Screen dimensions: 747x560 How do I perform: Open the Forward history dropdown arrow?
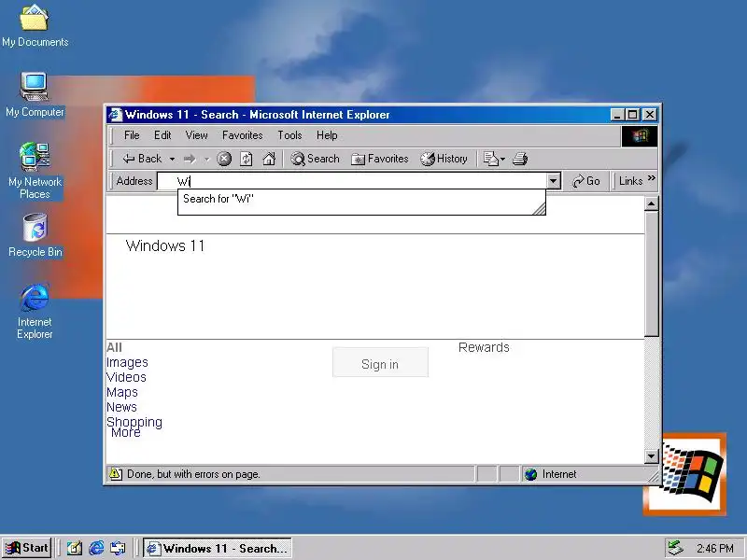tap(206, 159)
